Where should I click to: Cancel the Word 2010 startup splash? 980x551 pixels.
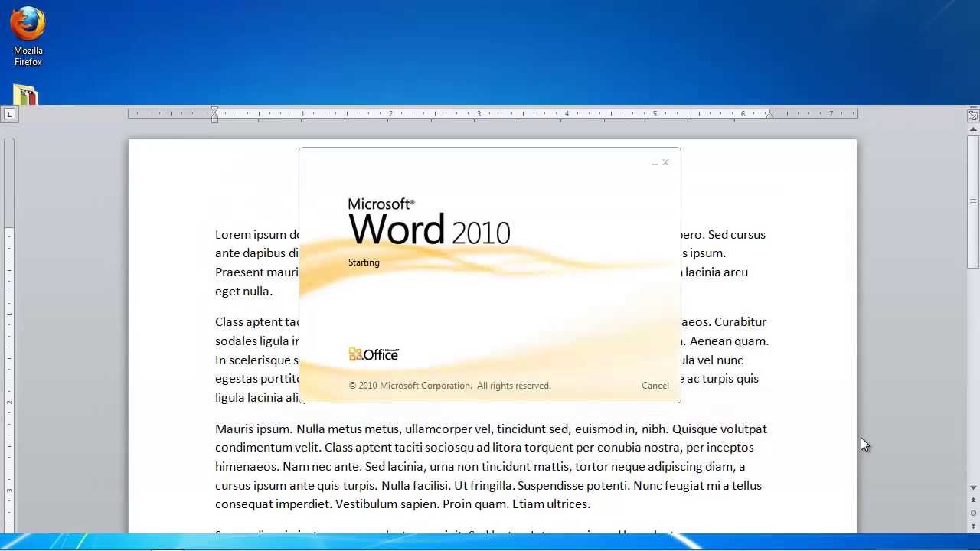pyautogui.click(x=655, y=386)
